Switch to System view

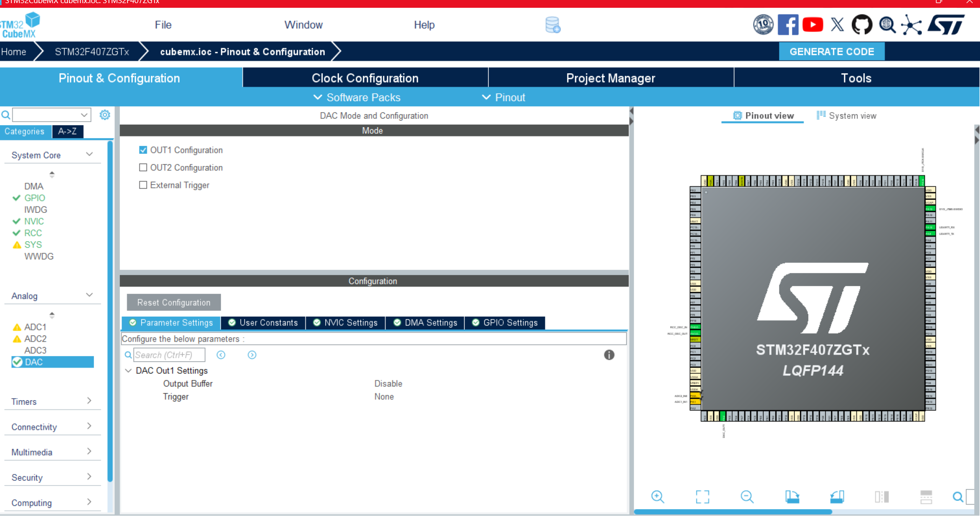[847, 116]
